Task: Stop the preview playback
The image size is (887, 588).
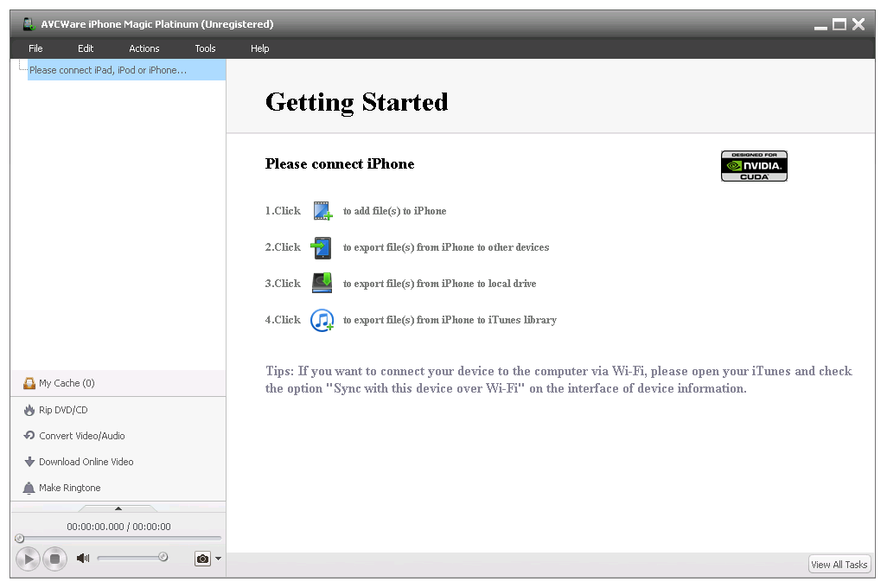Action: tap(54, 559)
